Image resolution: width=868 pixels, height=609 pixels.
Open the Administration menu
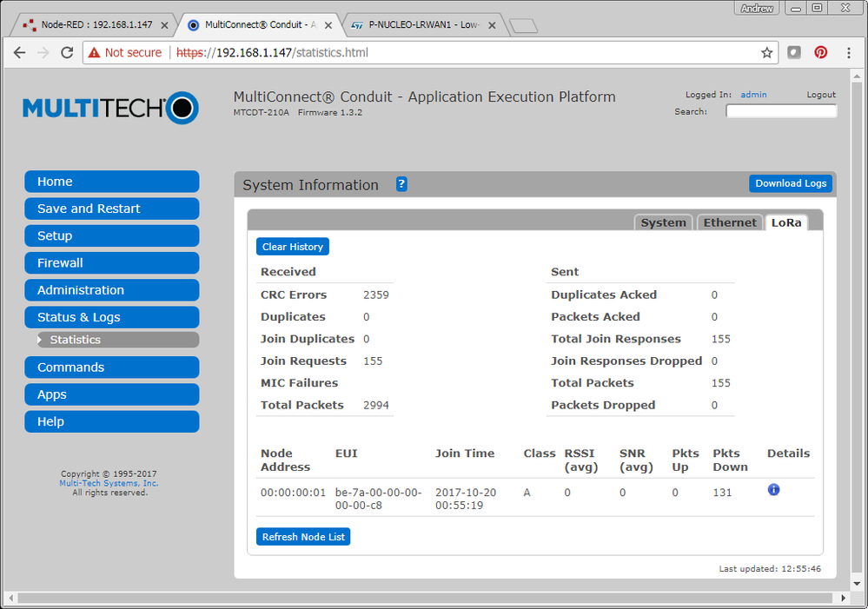[112, 290]
